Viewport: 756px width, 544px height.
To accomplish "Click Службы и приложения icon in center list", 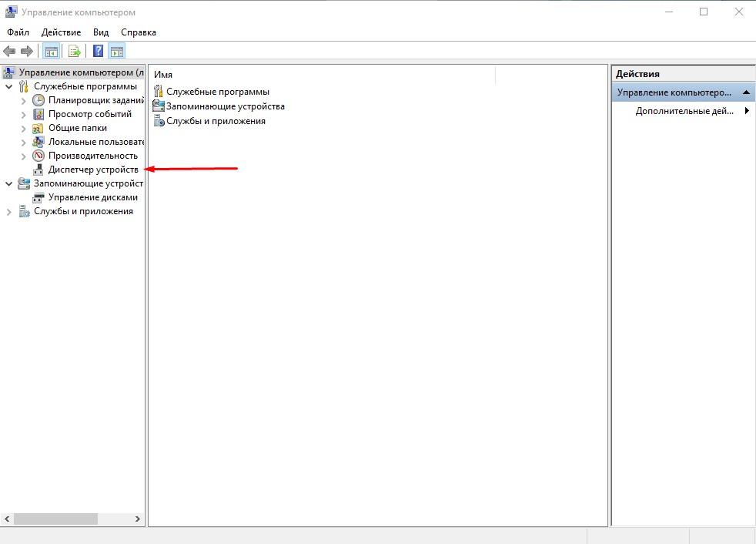I will [x=159, y=121].
